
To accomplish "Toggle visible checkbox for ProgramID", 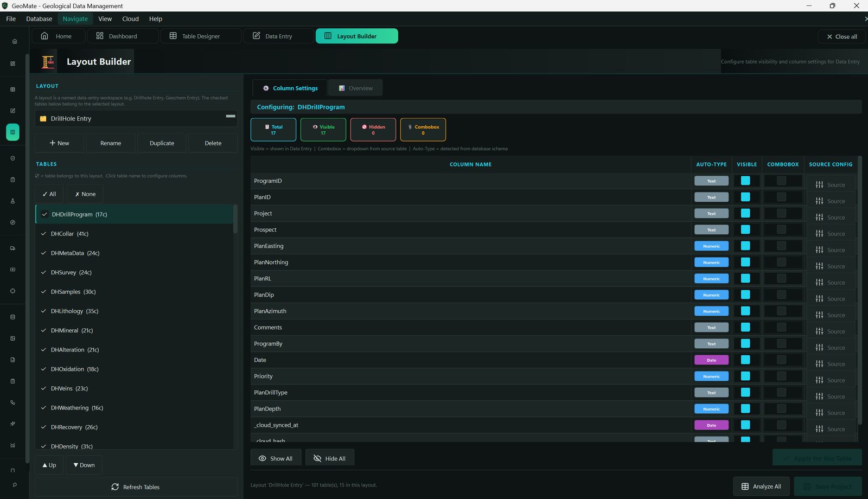I will click(745, 181).
